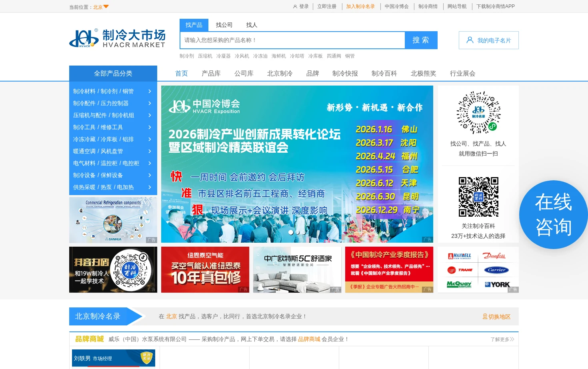The width and height of the screenshot is (588, 369).
Task: Switch to the 找产品 search tab
Action: tap(194, 25)
